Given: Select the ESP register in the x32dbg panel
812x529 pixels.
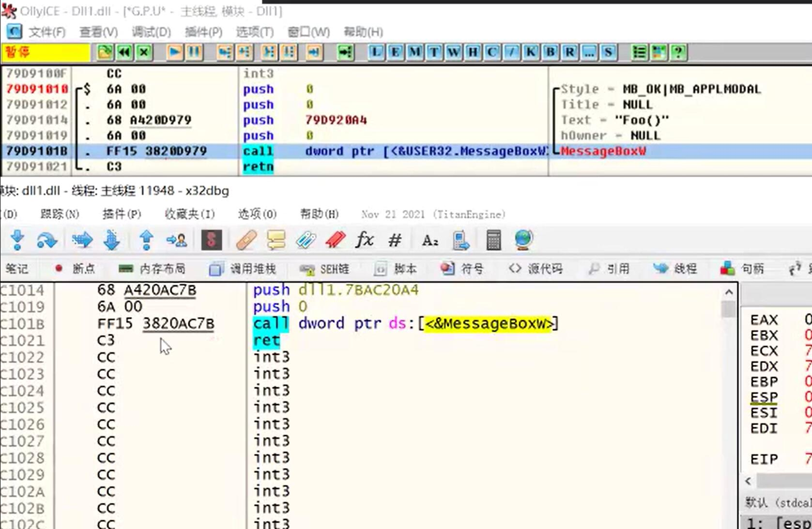Looking at the screenshot, I should [764, 397].
